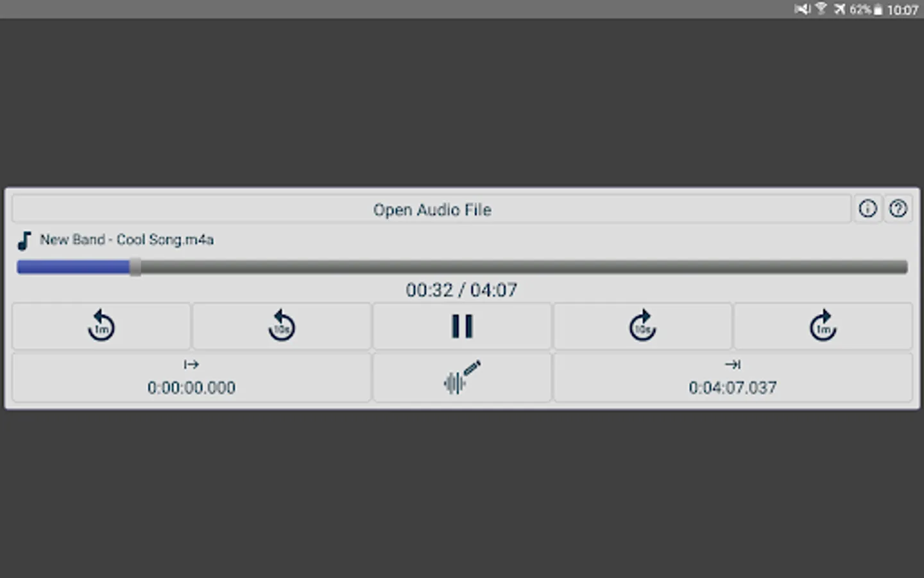The height and width of the screenshot is (578, 924).
Task: Open help with question mark icon
Action: click(x=898, y=209)
